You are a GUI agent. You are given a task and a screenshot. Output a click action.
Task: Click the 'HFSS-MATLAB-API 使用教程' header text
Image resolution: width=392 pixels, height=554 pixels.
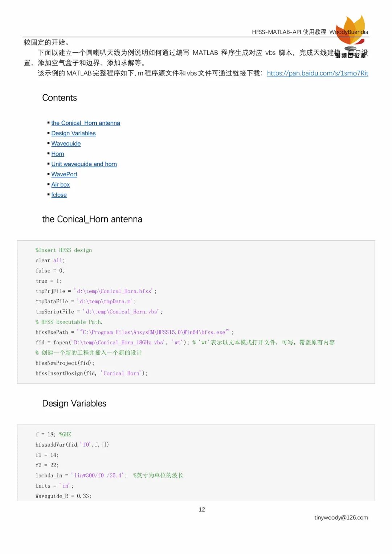[x=289, y=32]
